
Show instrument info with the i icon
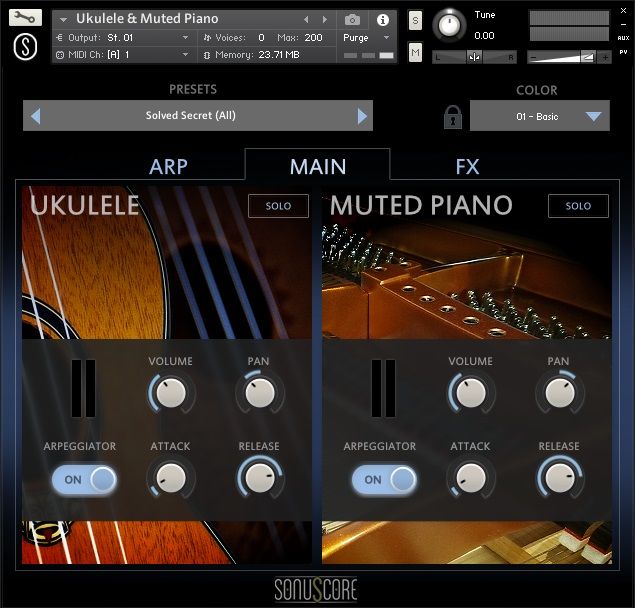pos(382,19)
